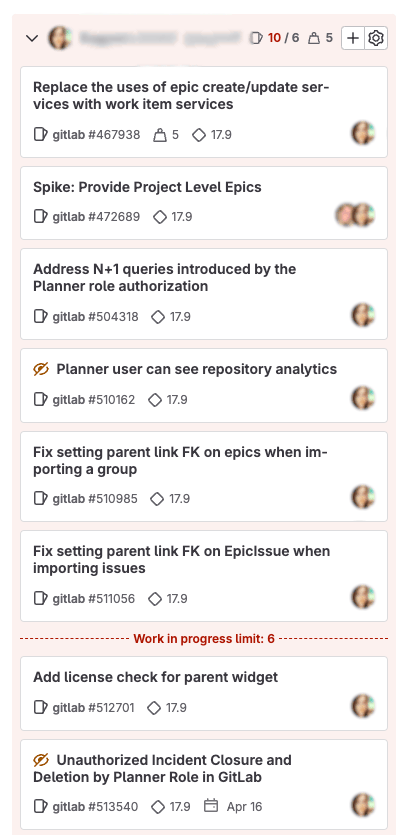
Task: Click confidential icon on 'Unauthorized Incident Closure' card
Action: click(41, 760)
